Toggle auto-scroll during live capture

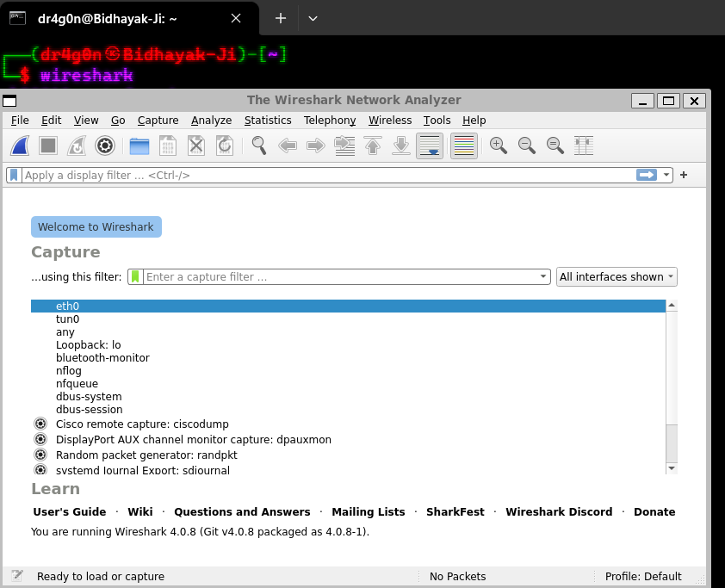[x=430, y=146]
